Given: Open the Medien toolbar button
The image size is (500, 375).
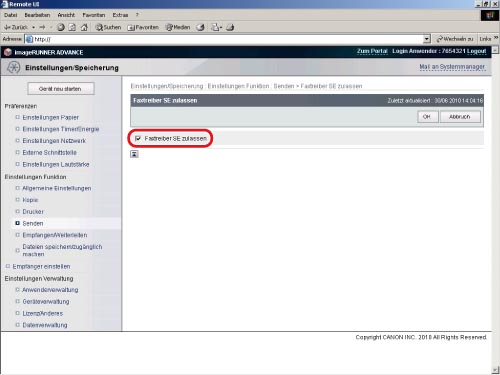Looking at the screenshot, I should tap(178, 27).
